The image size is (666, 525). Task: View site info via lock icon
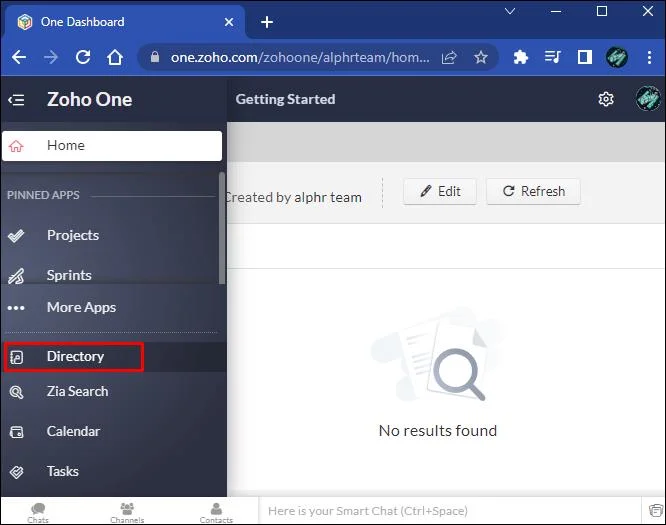coord(155,57)
